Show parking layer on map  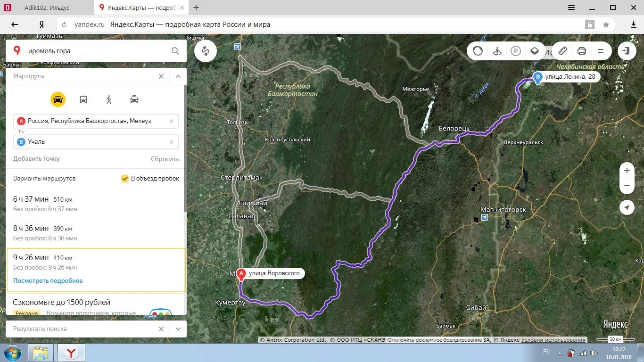pyautogui.click(x=516, y=51)
